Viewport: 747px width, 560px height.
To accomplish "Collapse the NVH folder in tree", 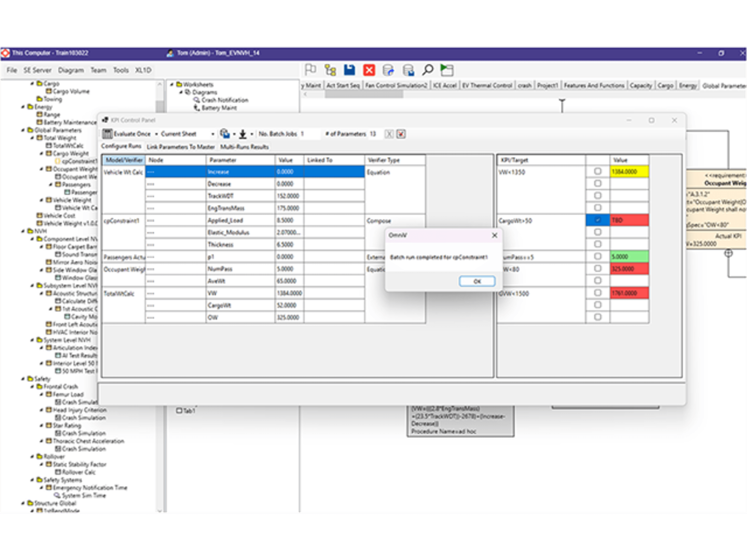I will point(23,231).
